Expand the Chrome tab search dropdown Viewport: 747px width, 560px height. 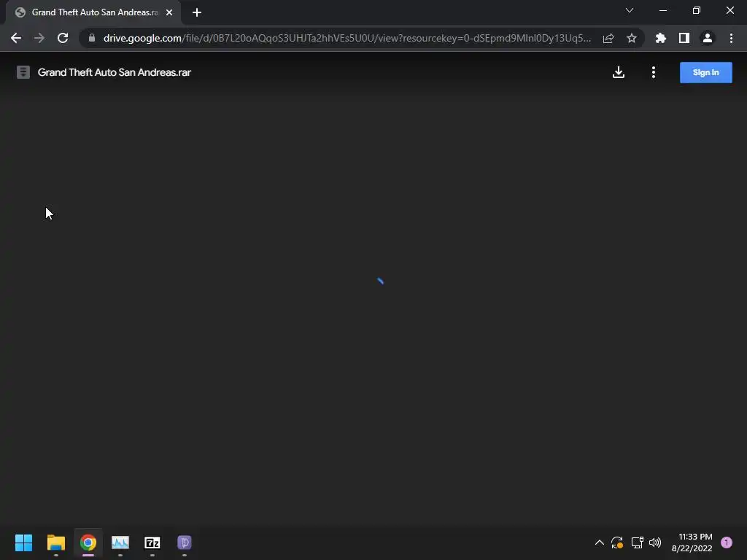pos(630,10)
